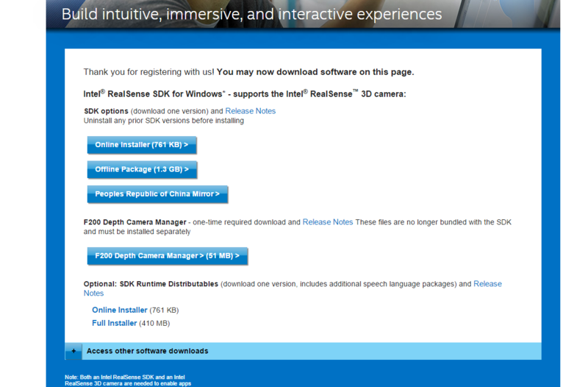Screen dimensions: 588x387
Task: Open the Peoples Republic of China Mirror
Action: click(157, 194)
